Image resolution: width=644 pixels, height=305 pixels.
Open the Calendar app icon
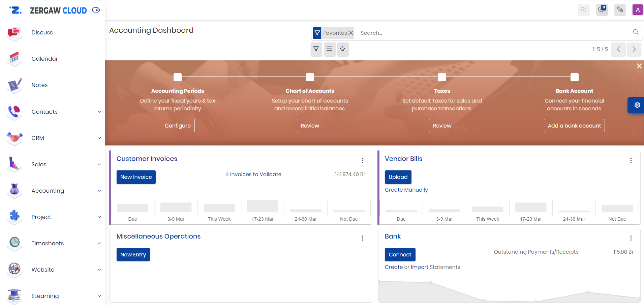coord(14,59)
